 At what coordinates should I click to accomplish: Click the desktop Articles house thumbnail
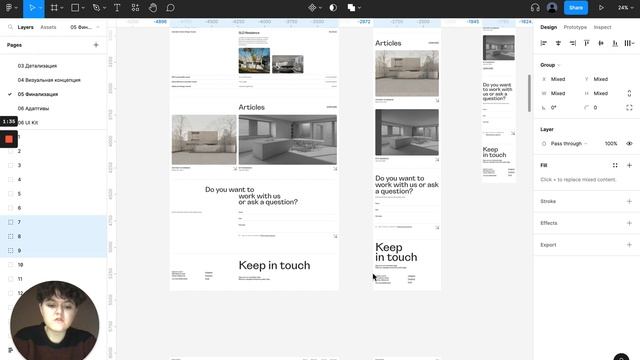tap(204, 140)
